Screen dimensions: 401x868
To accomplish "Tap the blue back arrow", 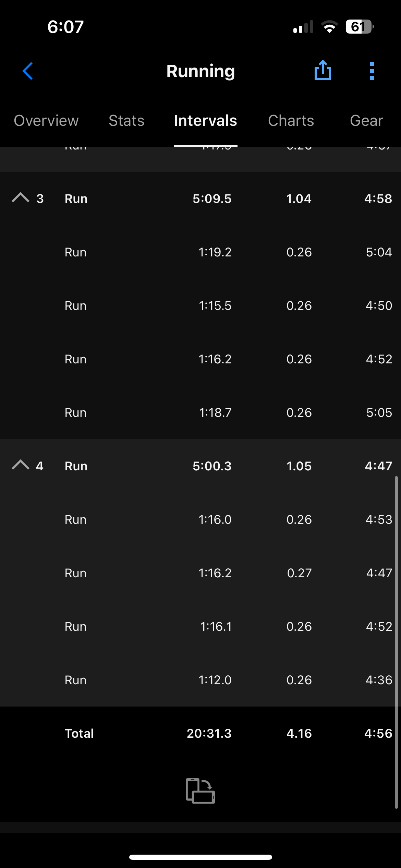I will [x=28, y=71].
